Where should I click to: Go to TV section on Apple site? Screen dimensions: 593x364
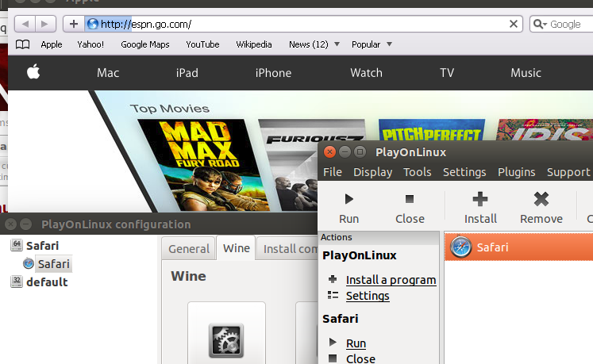pos(447,73)
